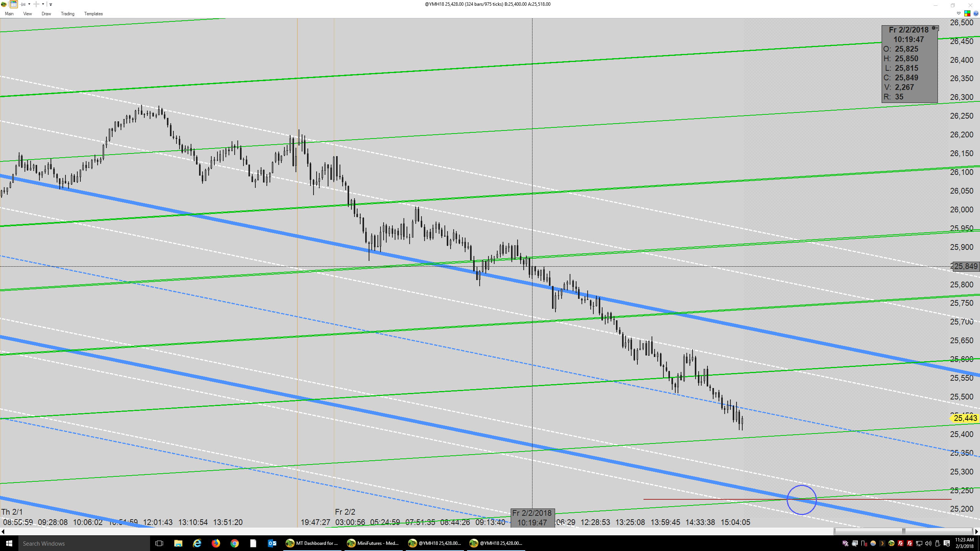Click the Search Windows box
Screen dimensions: 980x551
click(x=84, y=543)
